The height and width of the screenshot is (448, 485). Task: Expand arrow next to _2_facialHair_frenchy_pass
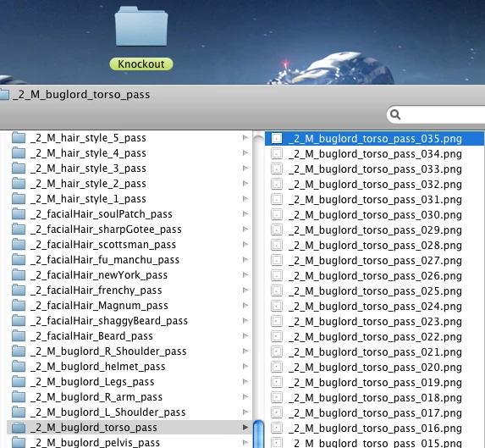[x=245, y=290]
